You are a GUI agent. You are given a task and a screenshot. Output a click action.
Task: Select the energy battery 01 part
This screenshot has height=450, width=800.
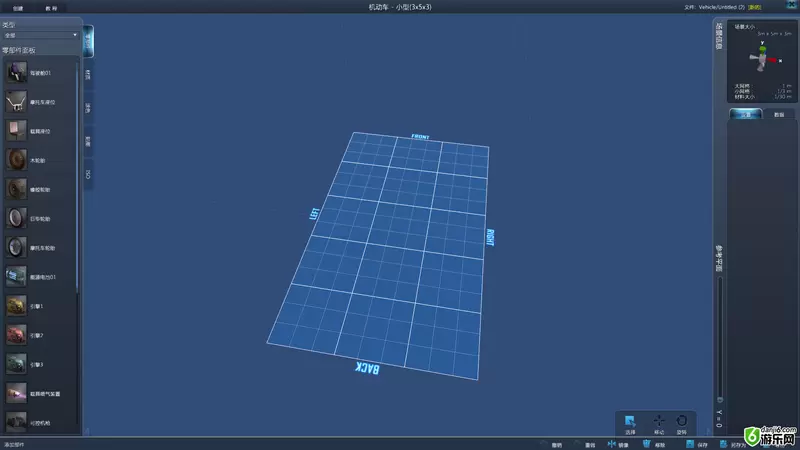point(16,277)
